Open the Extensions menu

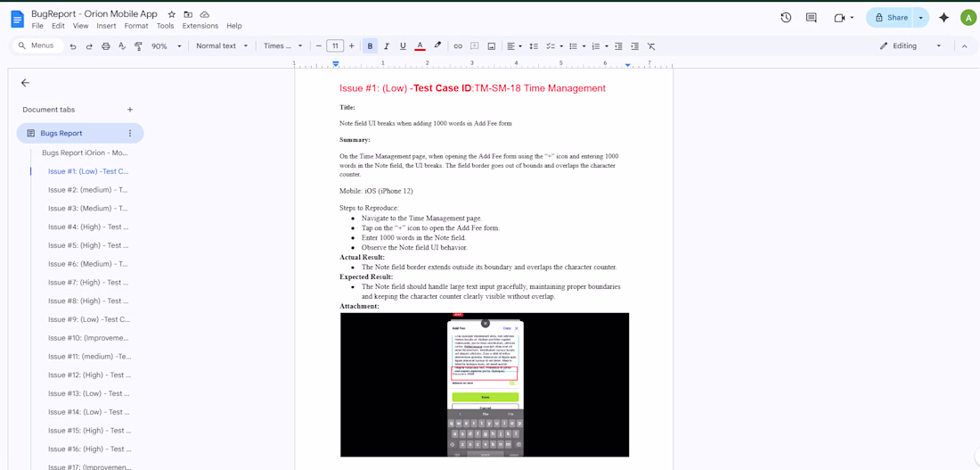[x=200, y=26]
